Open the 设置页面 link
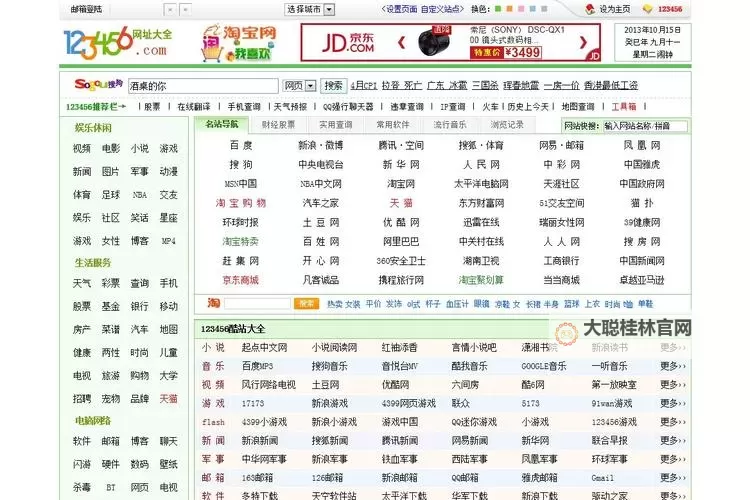The image size is (750, 500). 400,9
